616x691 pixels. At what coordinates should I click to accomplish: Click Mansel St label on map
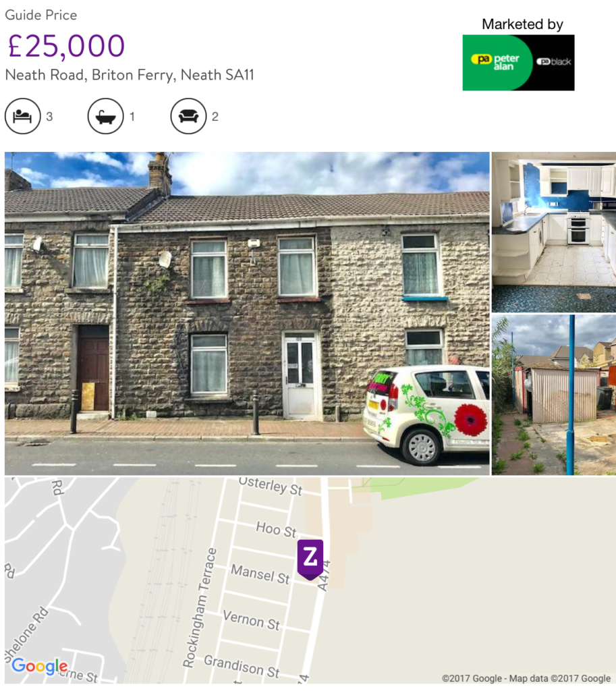[x=260, y=574]
